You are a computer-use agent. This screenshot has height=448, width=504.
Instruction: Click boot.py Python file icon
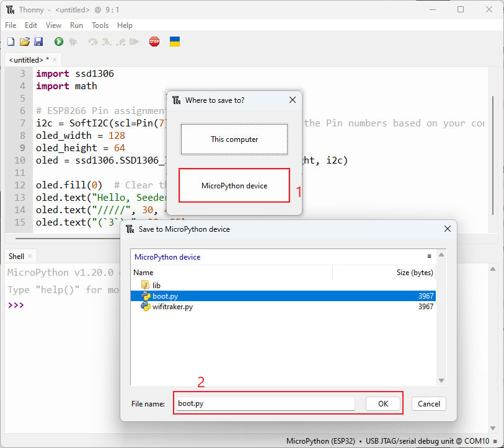(x=146, y=296)
